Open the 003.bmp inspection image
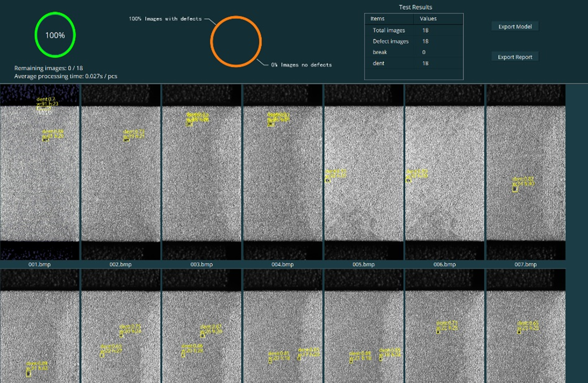The width and height of the screenshot is (588, 383). 202,173
